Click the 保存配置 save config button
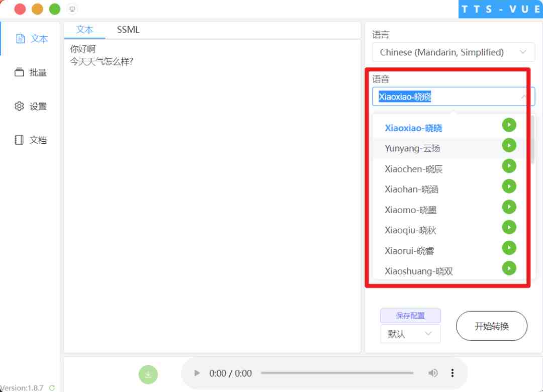 tap(410, 316)
